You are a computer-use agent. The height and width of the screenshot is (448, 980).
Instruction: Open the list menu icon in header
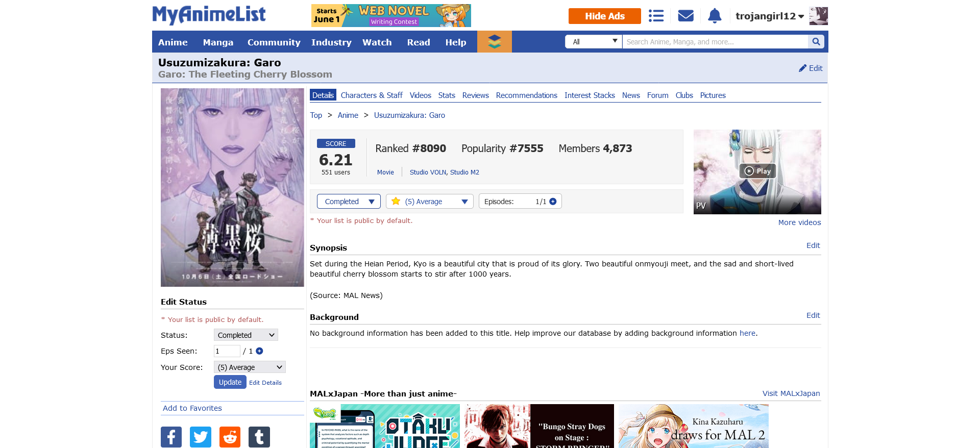pos(656,16)
